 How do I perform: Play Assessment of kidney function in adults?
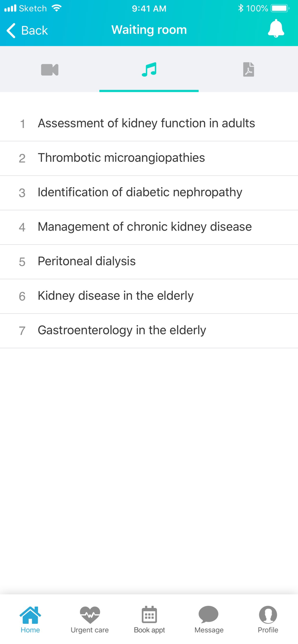click(146, 124)
